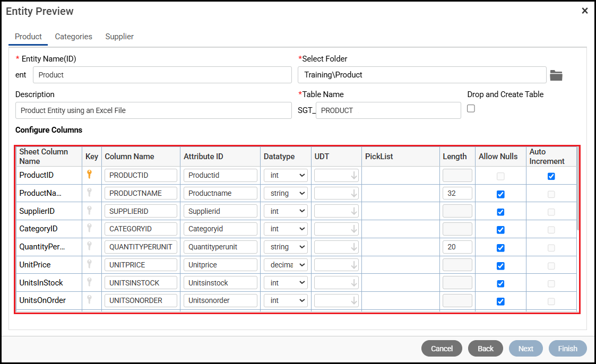Screen dimensions: 596x364
Task: Open Datatype dropdown for UNITSONORDER
Action: point(286,300)
